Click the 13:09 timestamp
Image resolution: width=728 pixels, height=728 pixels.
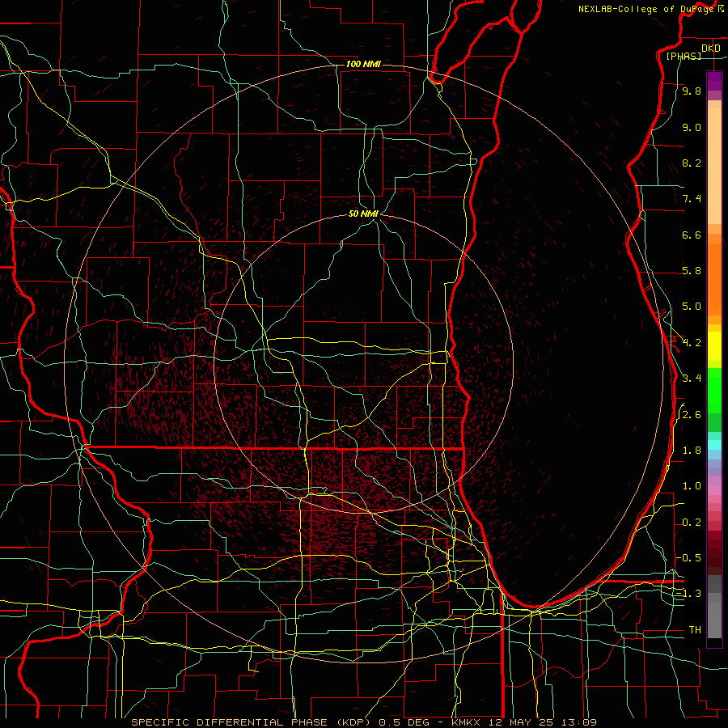[580, 722]
